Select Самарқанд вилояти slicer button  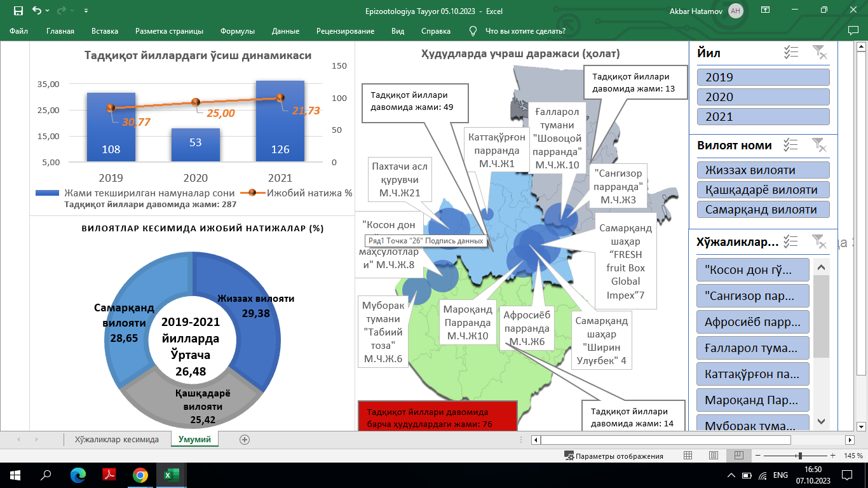click(x=763, y=209)
